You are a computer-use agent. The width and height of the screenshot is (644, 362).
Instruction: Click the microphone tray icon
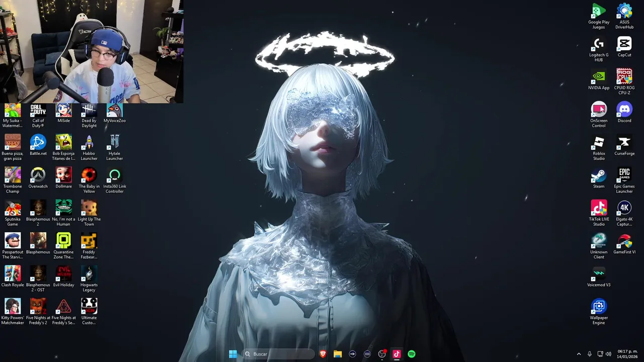tap(590, 354)
